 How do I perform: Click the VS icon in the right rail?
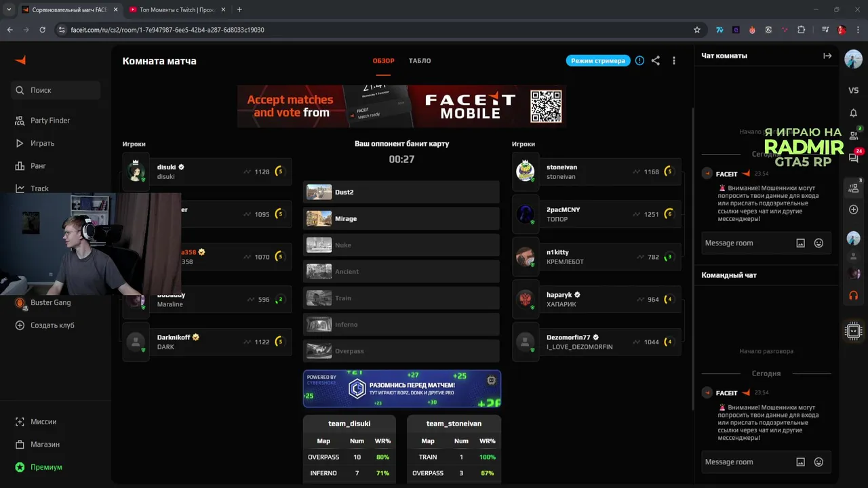click(853, 90)
